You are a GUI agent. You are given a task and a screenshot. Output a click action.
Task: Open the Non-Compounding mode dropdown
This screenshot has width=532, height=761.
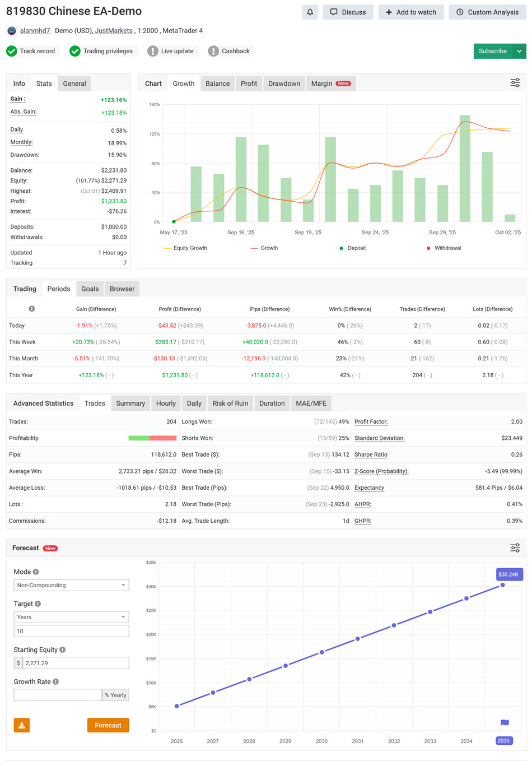pos(71,585)
